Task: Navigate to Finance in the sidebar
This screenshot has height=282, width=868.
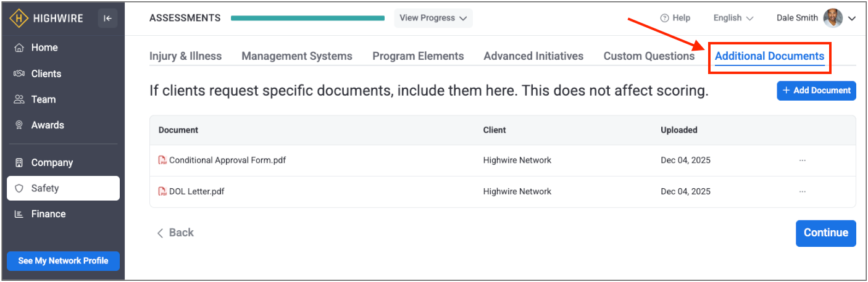Action: coord(48,214)
